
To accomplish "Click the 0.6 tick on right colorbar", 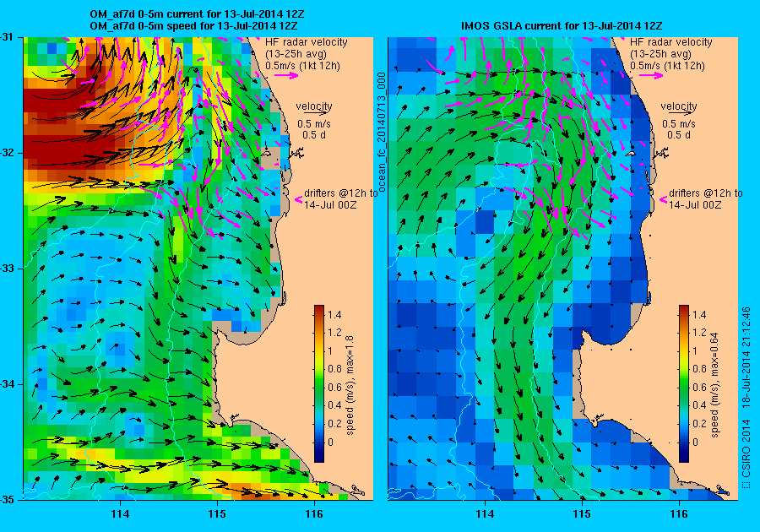I will click(x=699, y=387).
